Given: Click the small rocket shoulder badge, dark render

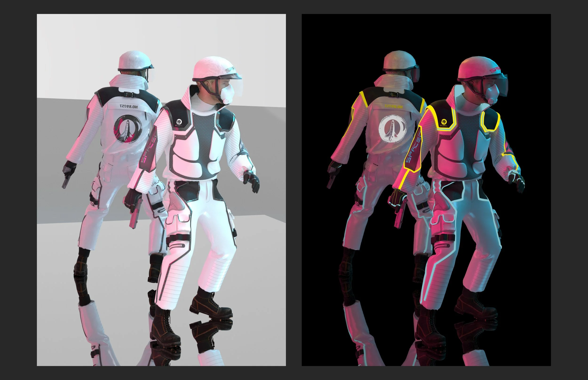Looking at the screenshot, I should [444, 122].
